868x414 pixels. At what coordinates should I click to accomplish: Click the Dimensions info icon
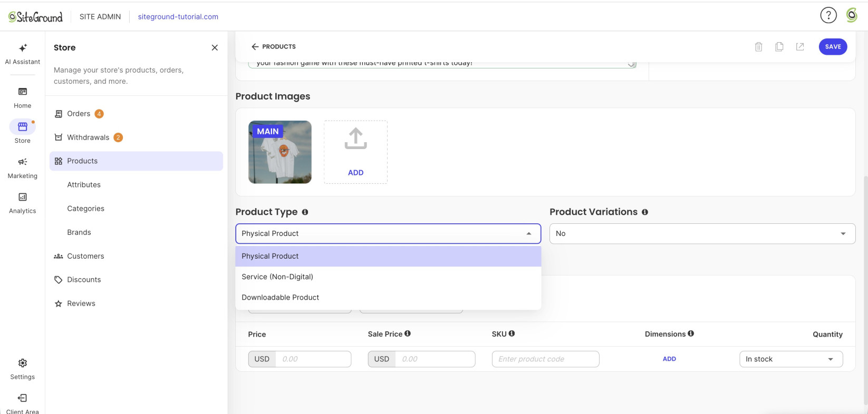coord(691,333)
